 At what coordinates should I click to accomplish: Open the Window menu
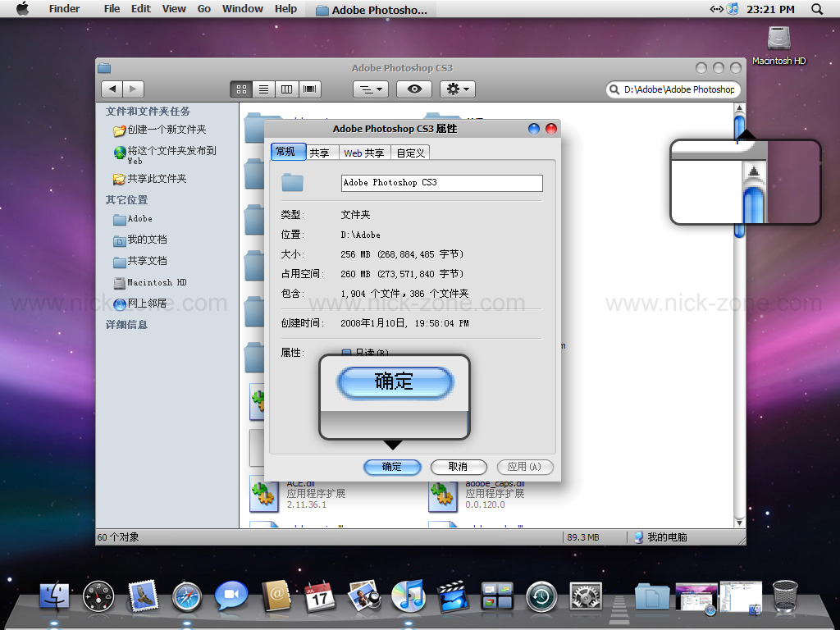click(x=243, y=8)
